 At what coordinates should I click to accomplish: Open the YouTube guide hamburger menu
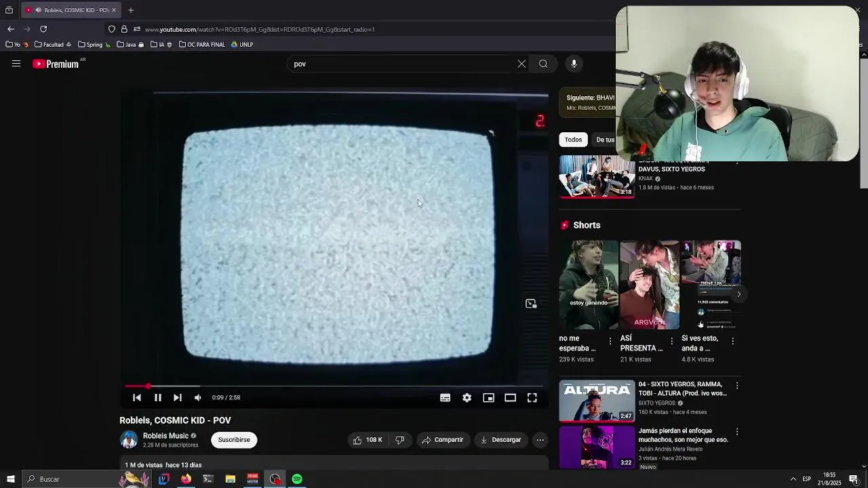point(16,64)
